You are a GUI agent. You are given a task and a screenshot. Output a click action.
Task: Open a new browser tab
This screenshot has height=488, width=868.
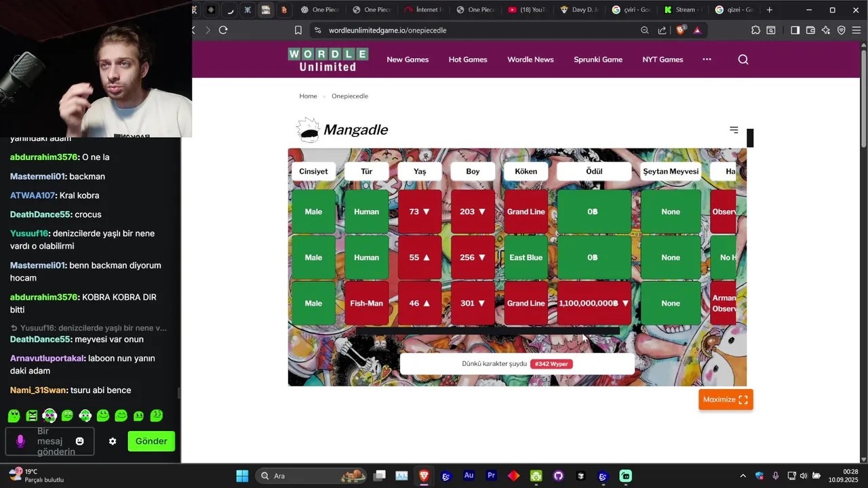(x=770, y=10)
